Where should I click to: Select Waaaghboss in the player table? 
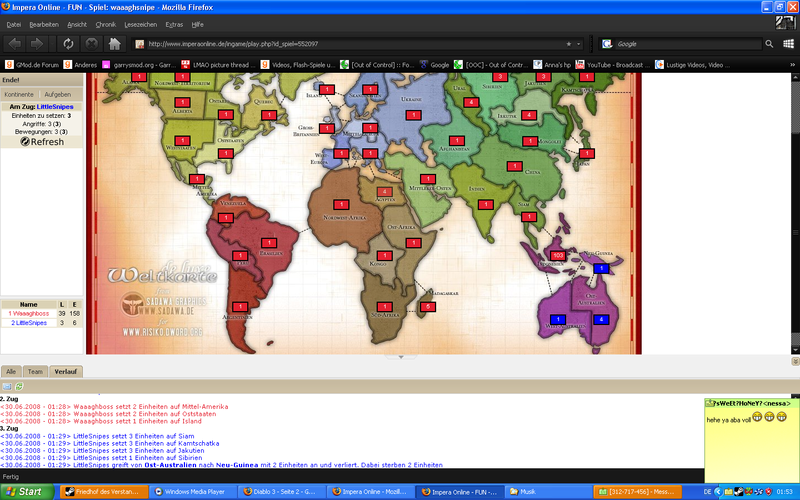click(29, 313)
